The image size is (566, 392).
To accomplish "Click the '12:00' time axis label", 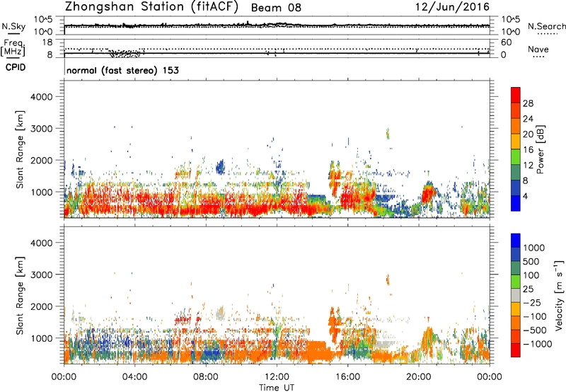I will [x=277, y=377].
